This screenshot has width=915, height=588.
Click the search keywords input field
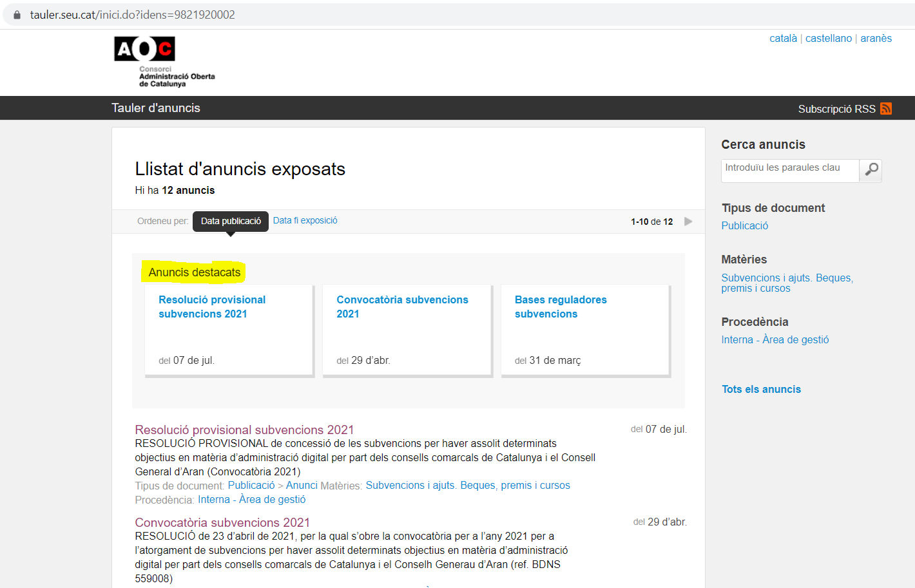pyautogui.click(x=790, y=170)
